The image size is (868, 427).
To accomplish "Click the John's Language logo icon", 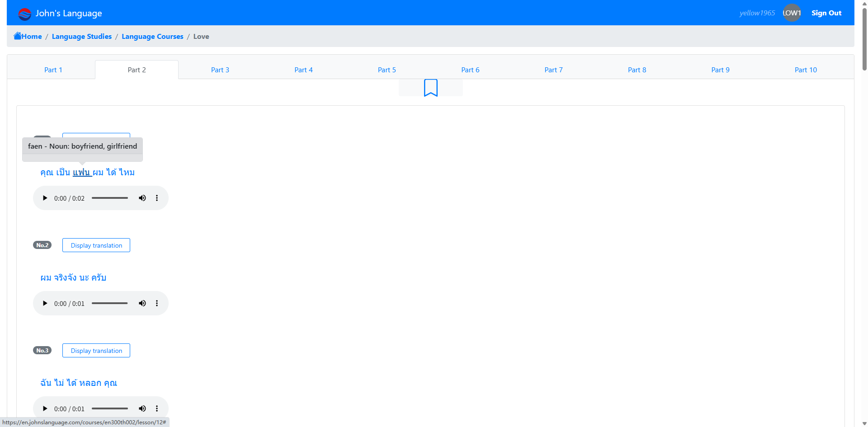I will pyautogui.click(x=24, y=14).
